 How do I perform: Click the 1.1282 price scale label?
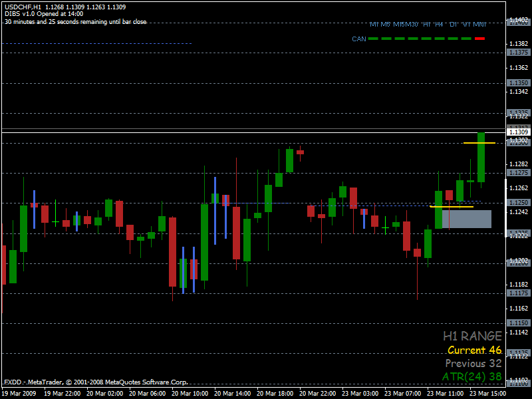[519, 164]
